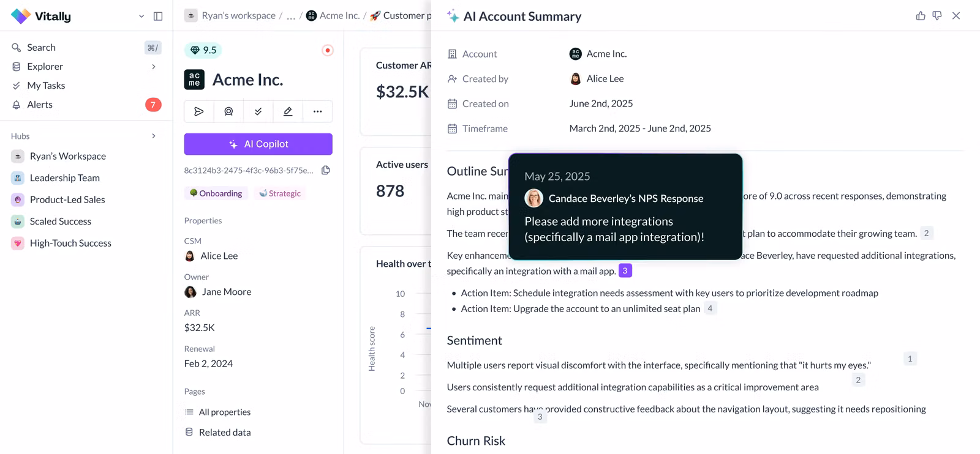This screenshot has height=454, width=980.
Task: Click the thumbs down feedback icon
Action: click(937, 16)
